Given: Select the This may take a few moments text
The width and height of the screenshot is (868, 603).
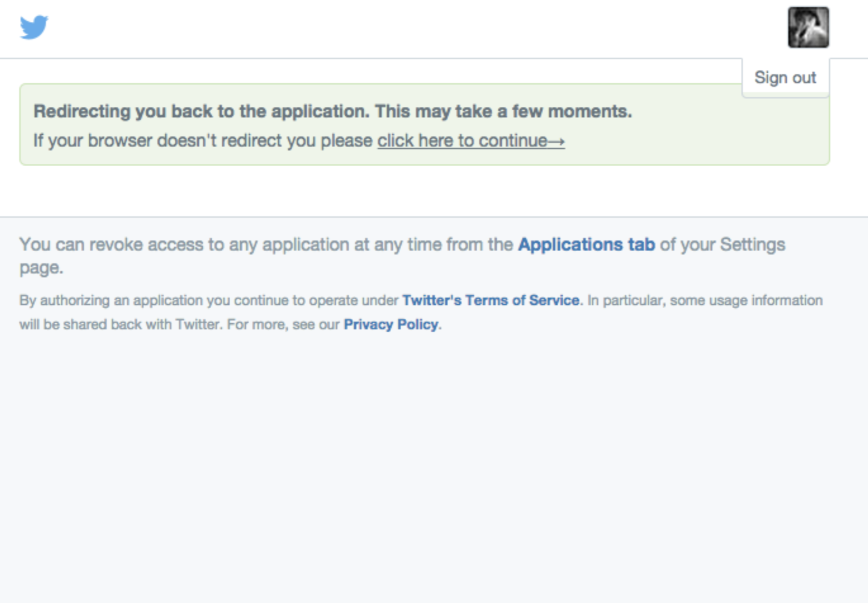Looking at the screenshot, I should click(503, 111).
